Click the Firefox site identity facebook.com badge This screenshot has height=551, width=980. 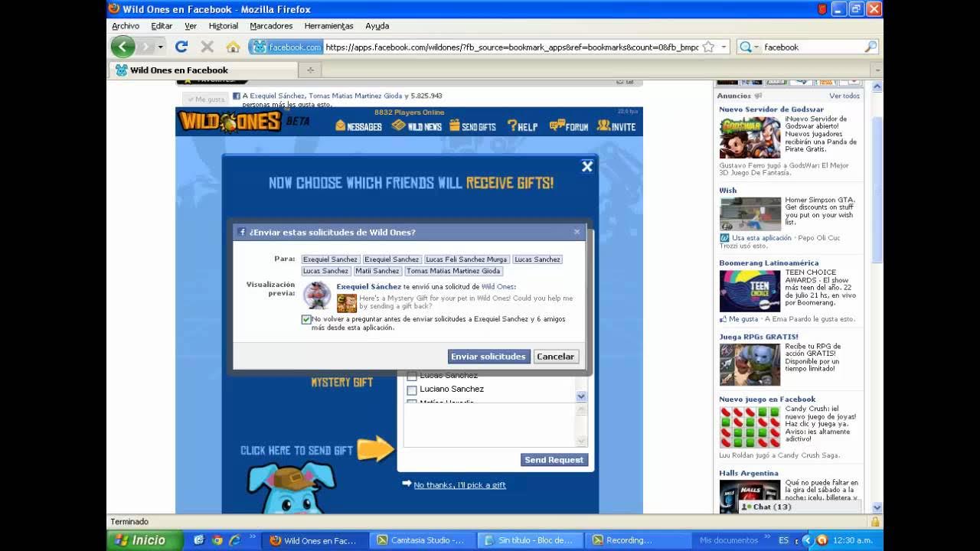click(286, 47)
